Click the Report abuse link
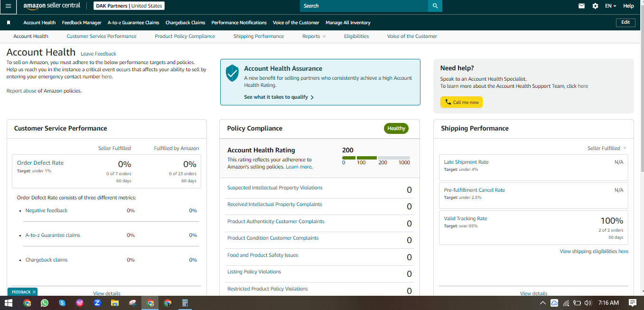The image size is (644, 310). click(x=21, y=91)
